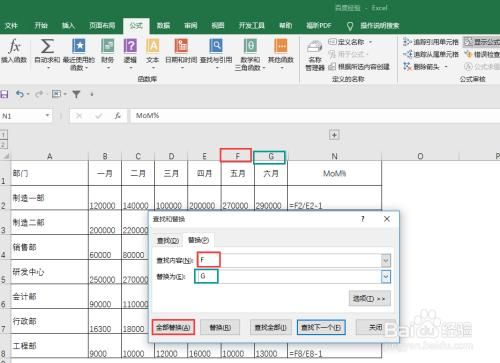Open the Replace with history dropdown

(386, 277)
